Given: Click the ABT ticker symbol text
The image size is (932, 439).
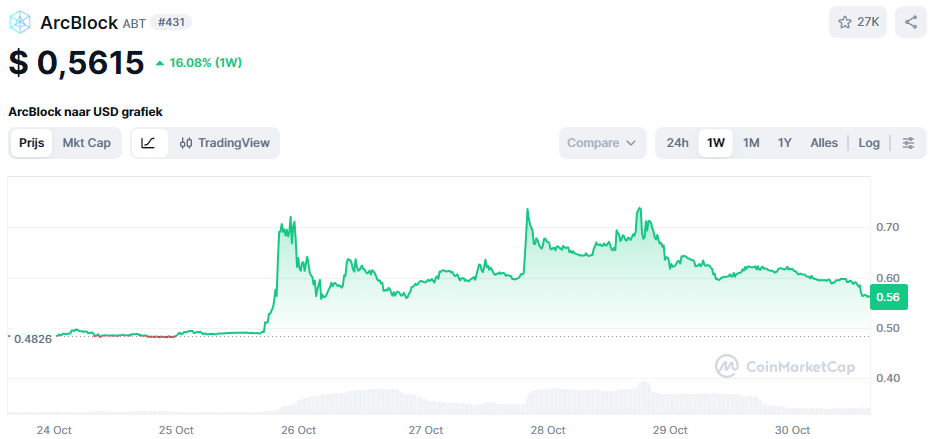Looking at the screenshot, I should (134, 23).
